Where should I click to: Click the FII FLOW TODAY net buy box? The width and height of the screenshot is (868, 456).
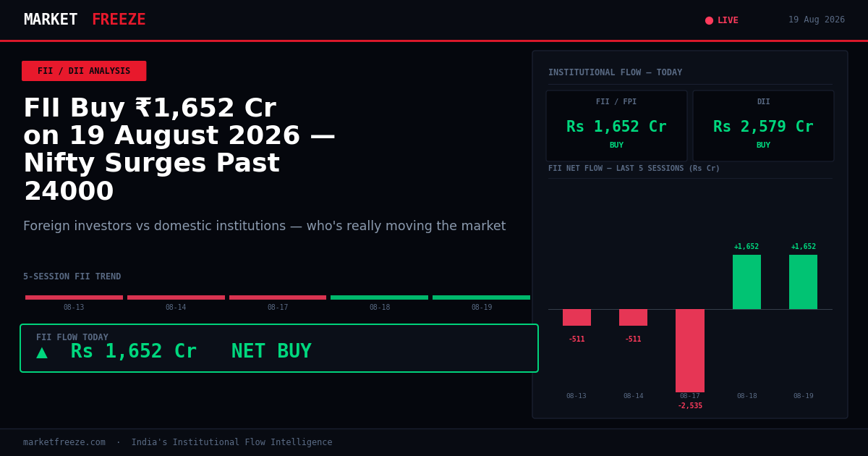pos(279,348)
